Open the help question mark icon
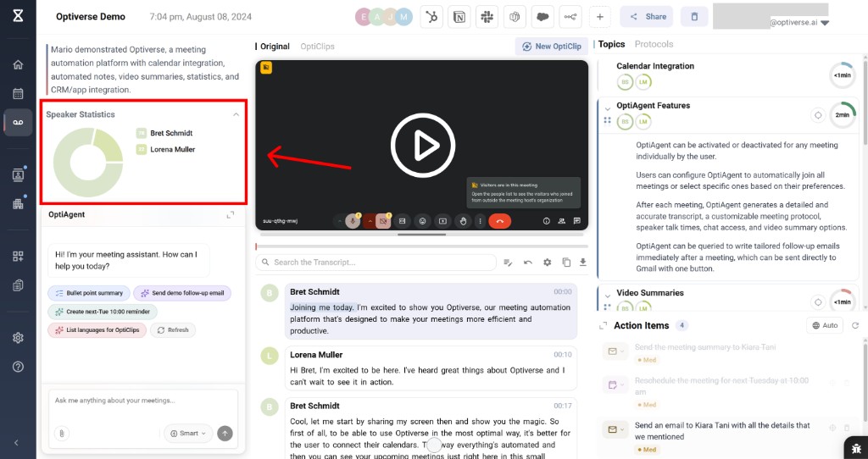This screenshot has height=459, width=868. (18, 367)
